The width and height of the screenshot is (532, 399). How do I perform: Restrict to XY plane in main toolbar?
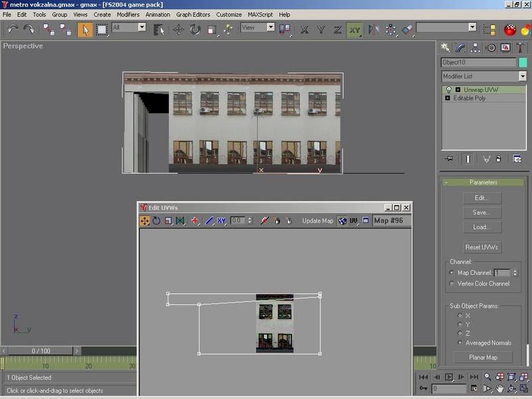(x=354, y=29)
